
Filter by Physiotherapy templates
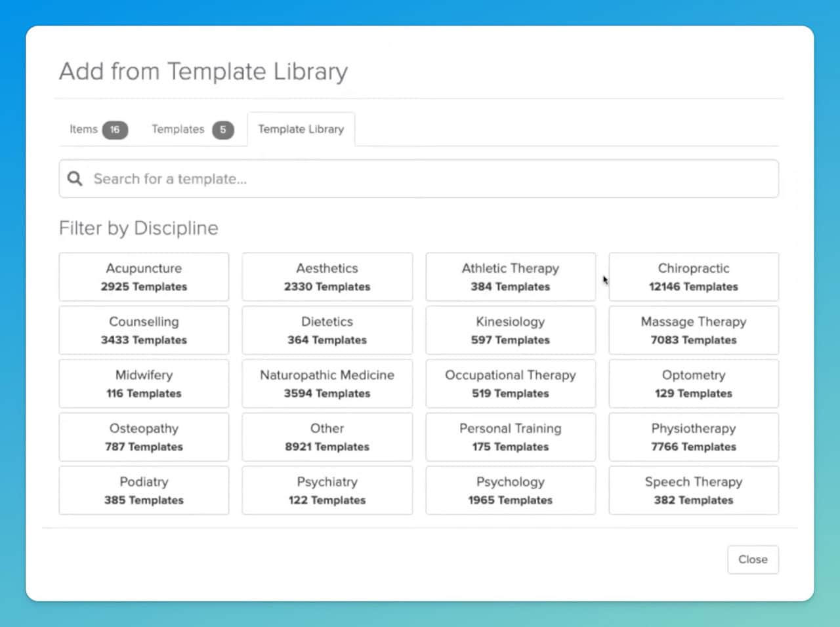tap(693, 437)
